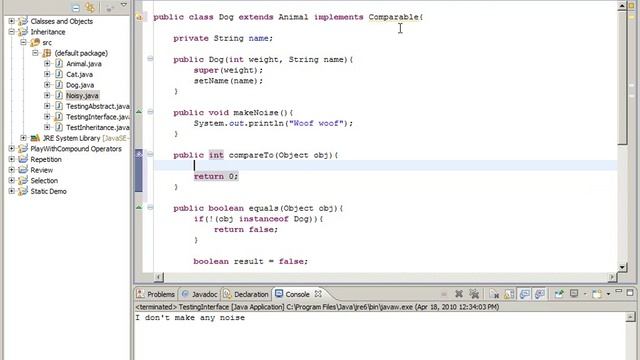Click Inheritance project folder icon
Image resolution: width=640 pixels, height=360 pixels.
tap(23, 31)
